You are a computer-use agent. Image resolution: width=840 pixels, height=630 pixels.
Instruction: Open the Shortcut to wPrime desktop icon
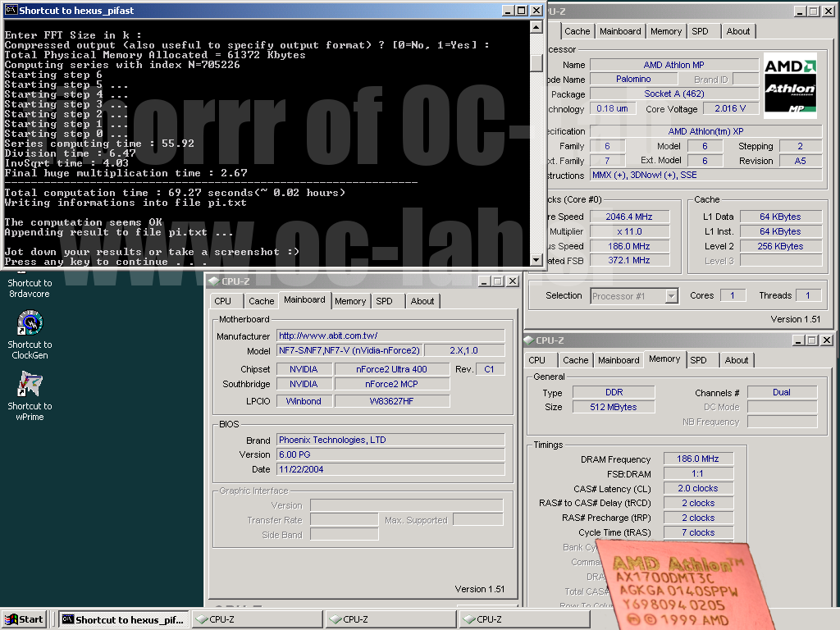[30, 396]
